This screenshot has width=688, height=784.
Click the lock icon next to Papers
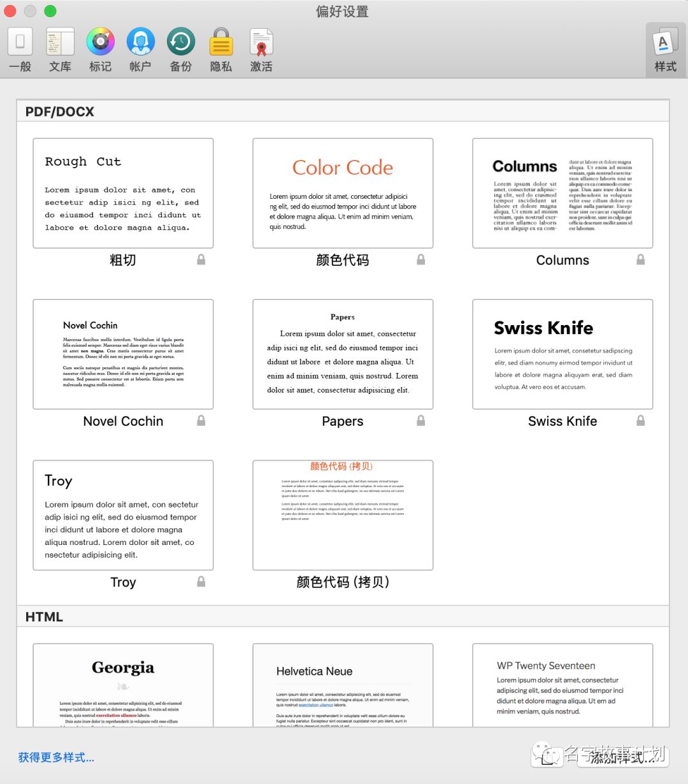pyautogui.click(x=421, y=421)
